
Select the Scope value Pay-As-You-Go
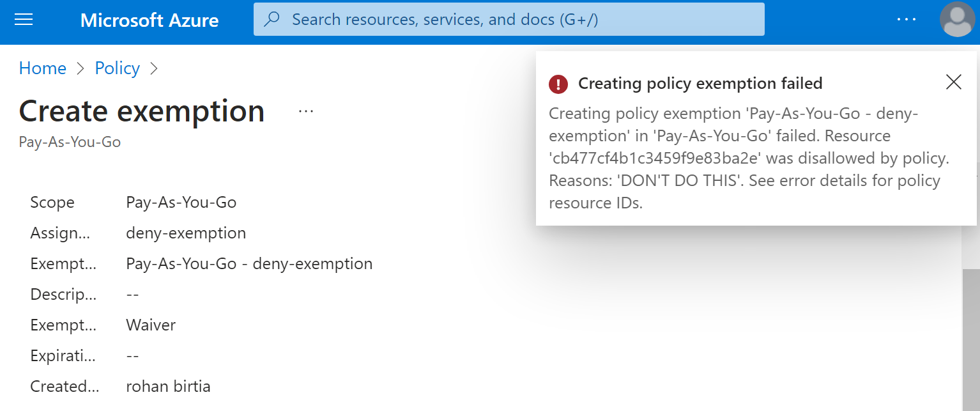tap(181, 203)
